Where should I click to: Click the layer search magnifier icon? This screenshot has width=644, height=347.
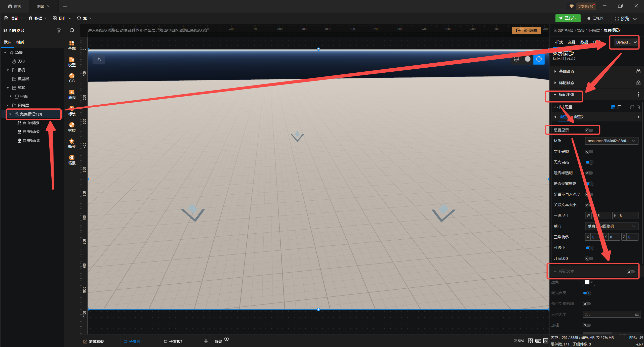click(72, 30)
